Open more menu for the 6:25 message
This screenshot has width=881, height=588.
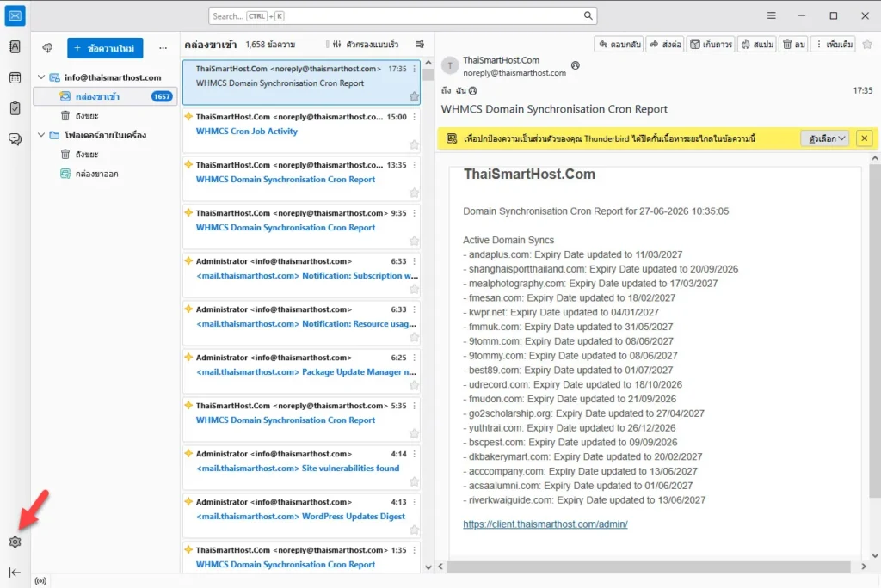pos(415,357)
